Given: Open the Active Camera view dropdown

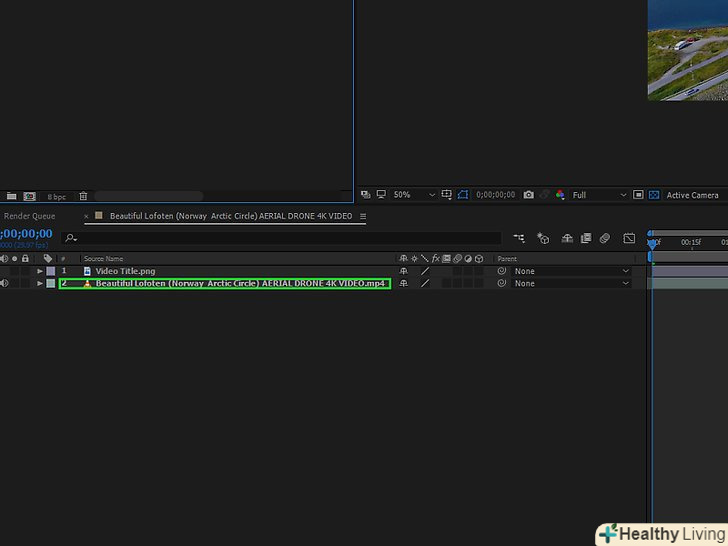Looking at the screenshot, I should point(695,195).
